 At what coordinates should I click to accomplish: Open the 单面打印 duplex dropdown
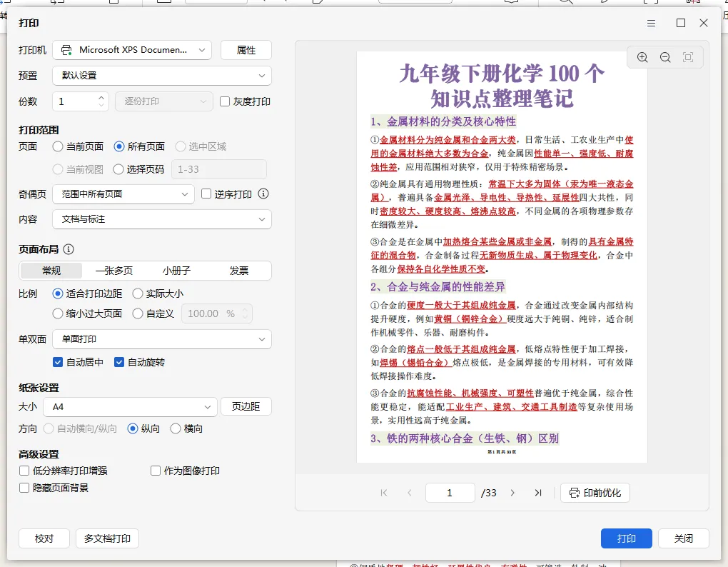[x=162, y=339]
